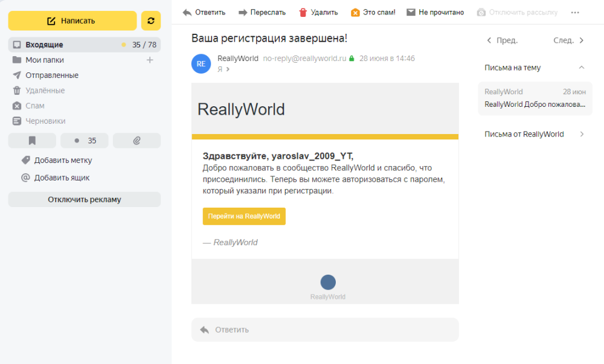This screenshot has width=604, height=364.
Task: Click Ответить in the top toolbar
Action: [204, 12]
